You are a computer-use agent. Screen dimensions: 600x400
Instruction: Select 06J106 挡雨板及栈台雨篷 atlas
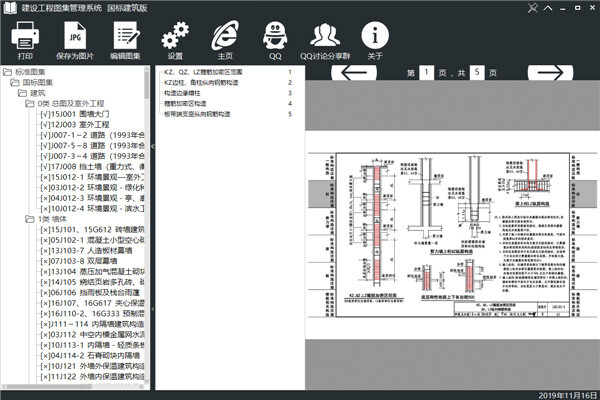[90, 292]
